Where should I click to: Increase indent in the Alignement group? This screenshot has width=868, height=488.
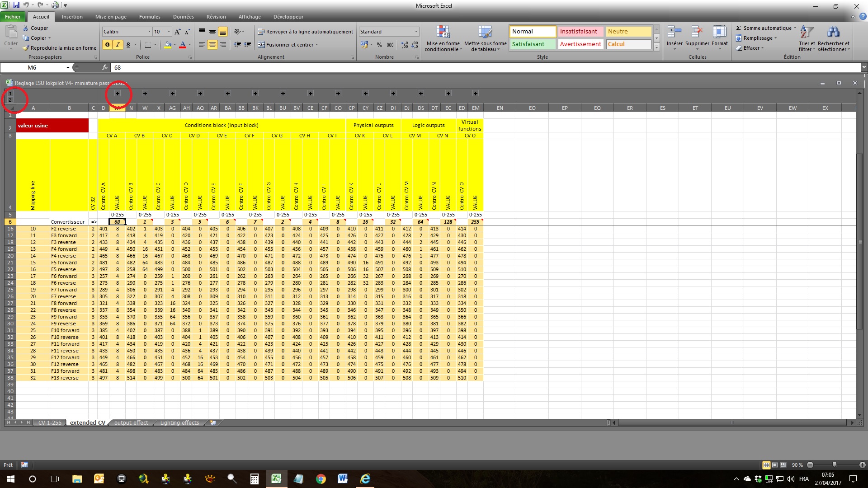click(x=247, y=45)
